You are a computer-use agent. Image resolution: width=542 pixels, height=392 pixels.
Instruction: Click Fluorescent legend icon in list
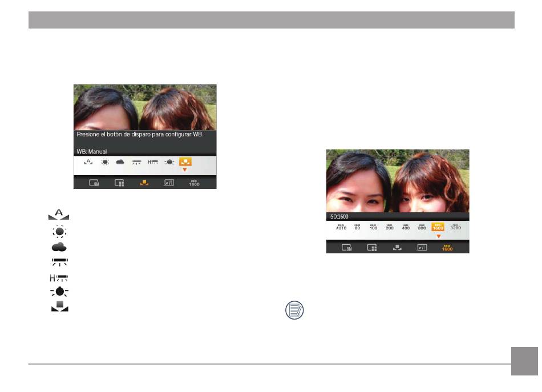coord(59,262)
